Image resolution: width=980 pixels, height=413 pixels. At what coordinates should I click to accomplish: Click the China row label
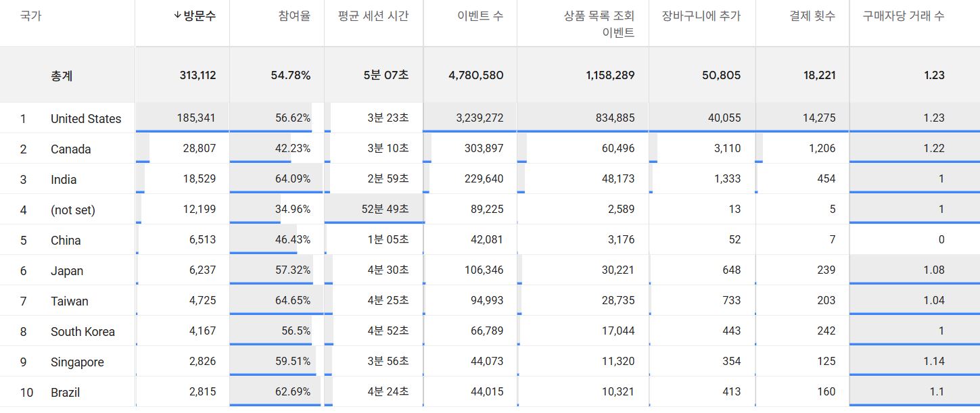tap(66, 240)
